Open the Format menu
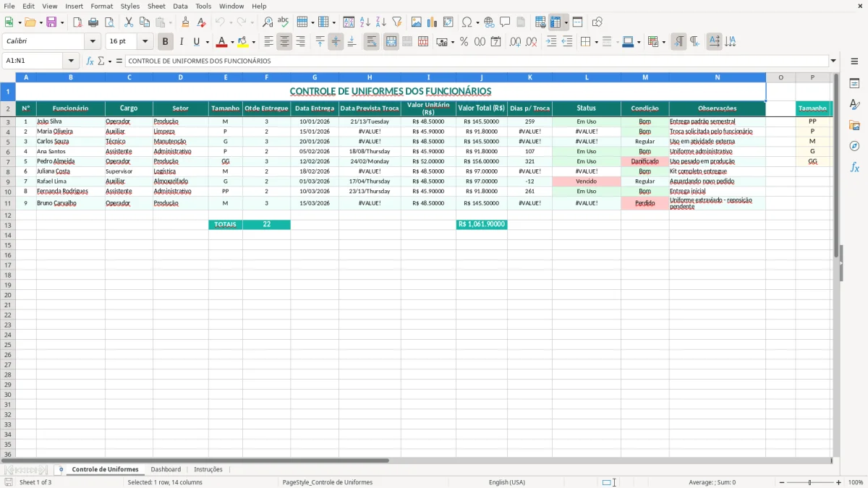This screenshot has height=488, width=868. 102,6
